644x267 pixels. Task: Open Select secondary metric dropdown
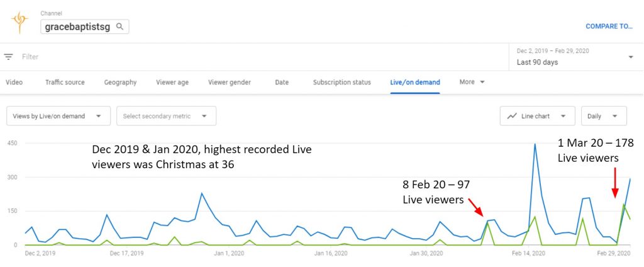click(x=166, y=116)
